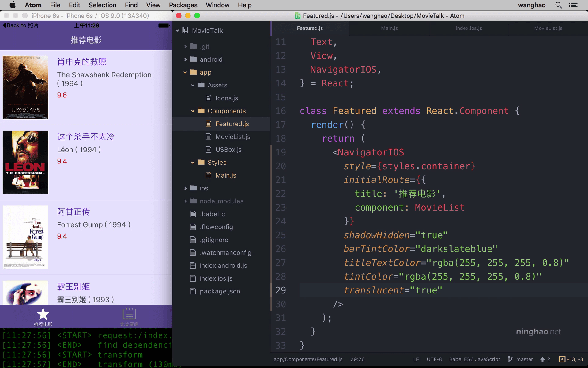588x368 pixels.
Task: Click the .watchmanconfig file icon
Action: (193, 253)
